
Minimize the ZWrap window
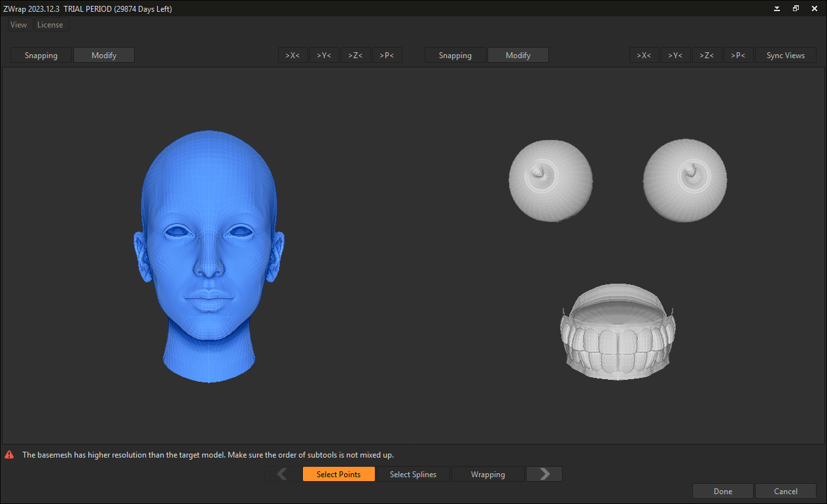click(x=777, y=8)
